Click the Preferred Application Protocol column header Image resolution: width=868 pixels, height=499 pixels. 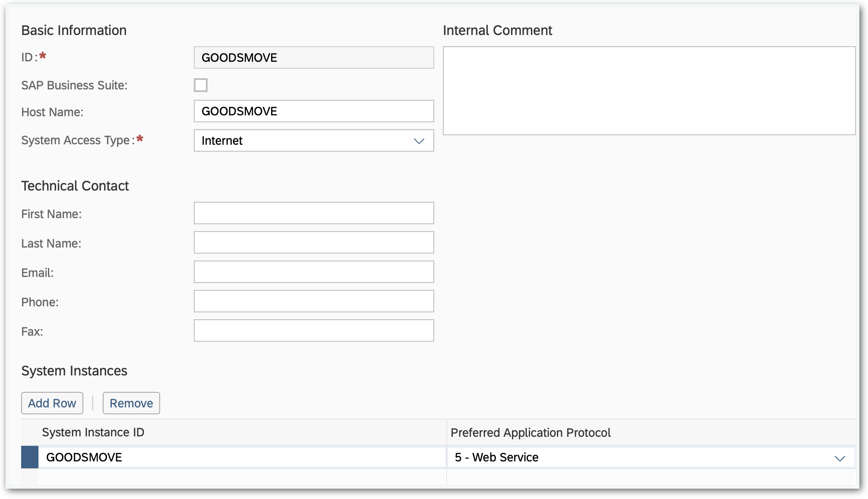(x=531, y=432)
